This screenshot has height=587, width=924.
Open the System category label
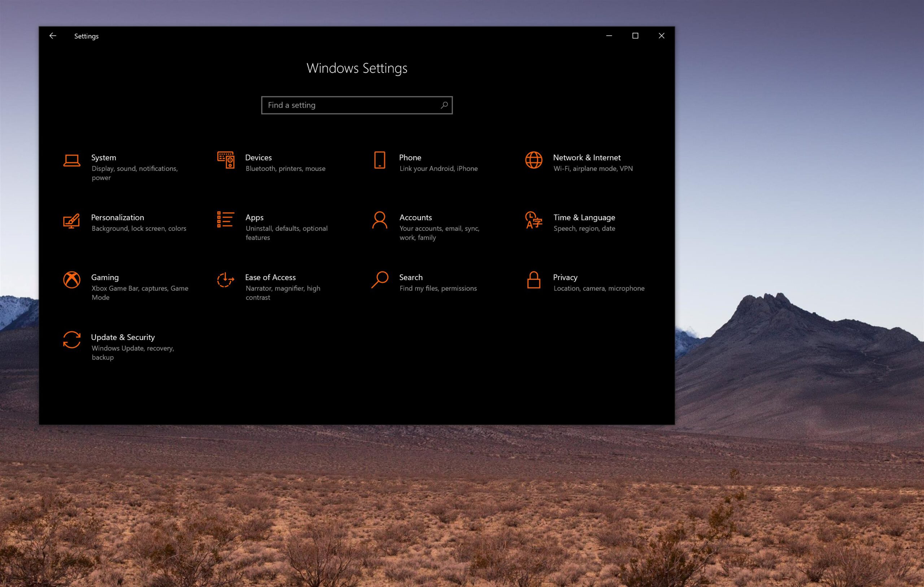coord(104,157)
